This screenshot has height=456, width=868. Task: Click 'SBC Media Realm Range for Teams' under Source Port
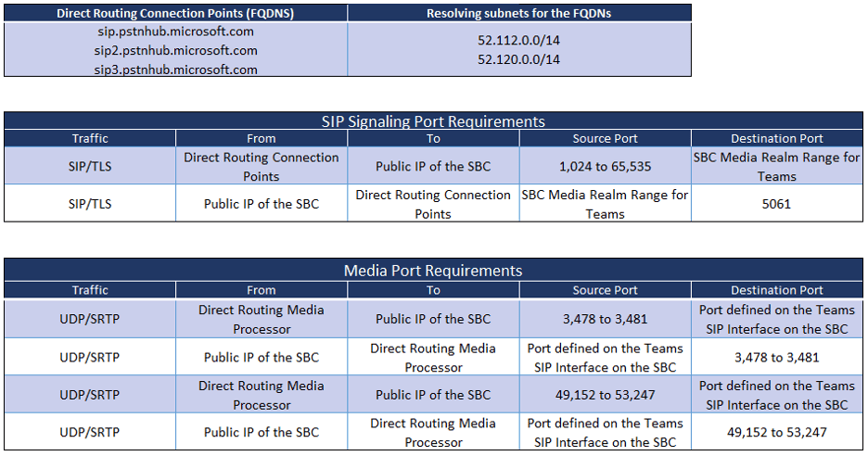point(605,204)
